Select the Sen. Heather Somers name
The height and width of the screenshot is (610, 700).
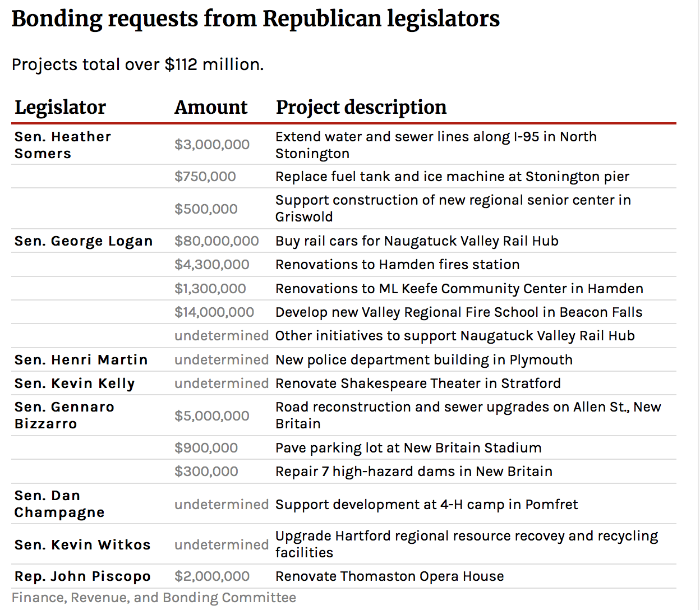tap(63, 145)
